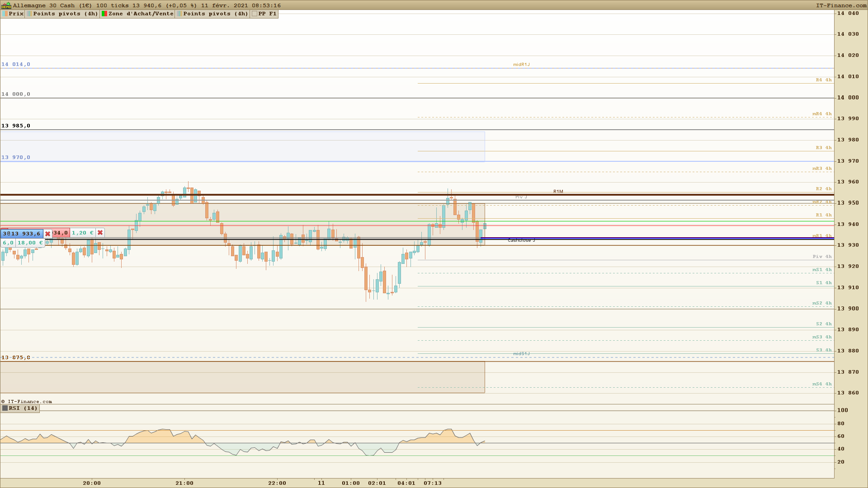Click first Points pivots (4h) color icon
This screenshot has width=868, height=488.
29,14
